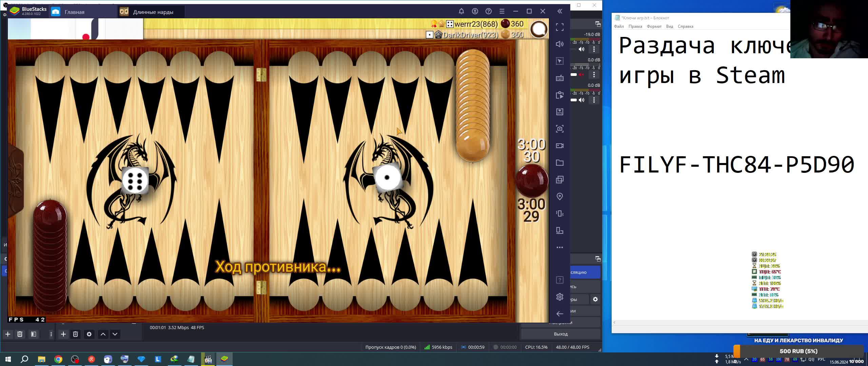Mute the first OBS mixer channel speaker
The width and height of the screenshot is (868, 366).
point(581,49)
